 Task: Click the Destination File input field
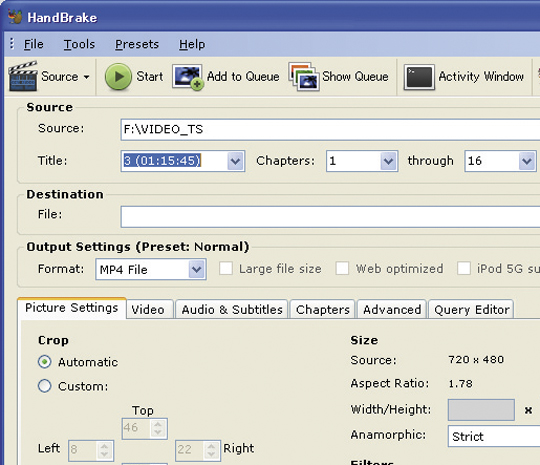[330, 217]
